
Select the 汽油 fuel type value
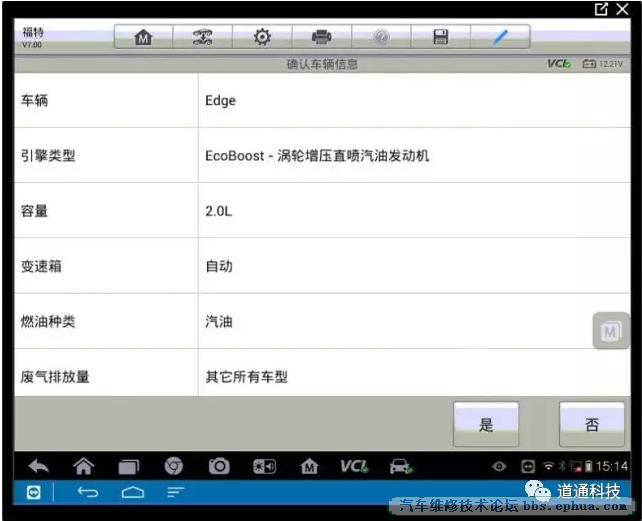point(219,322)
